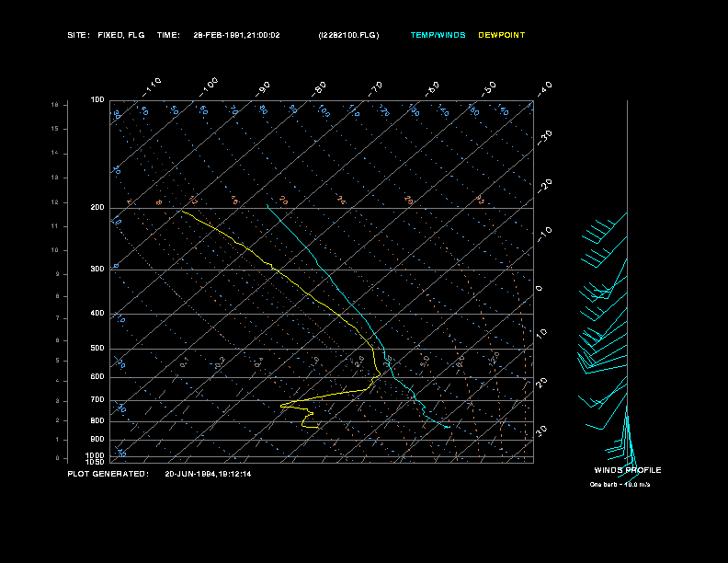Click the 0 degree label on right axis
728x563 pixels.
[x=539, y=289]
